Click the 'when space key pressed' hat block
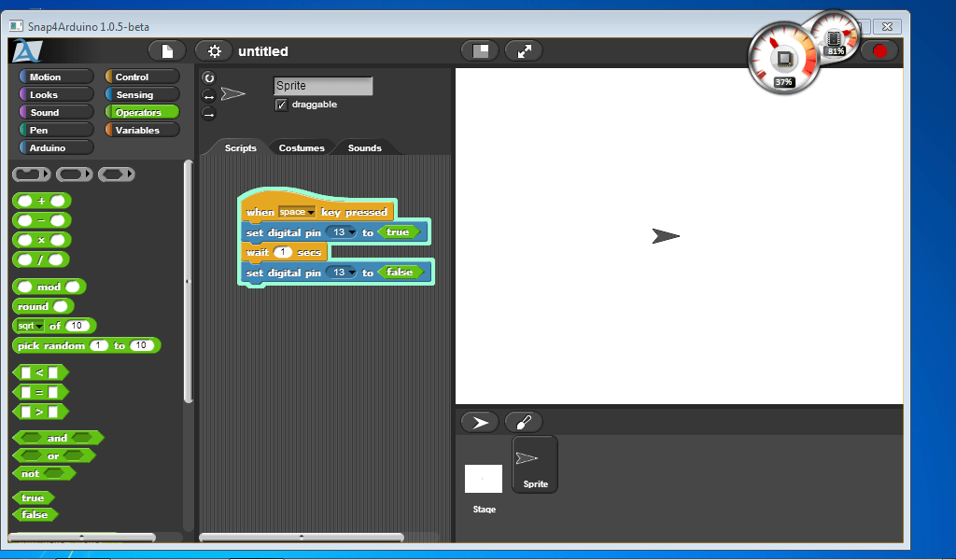This screenshot has height=560, width=956. [317, 209]
